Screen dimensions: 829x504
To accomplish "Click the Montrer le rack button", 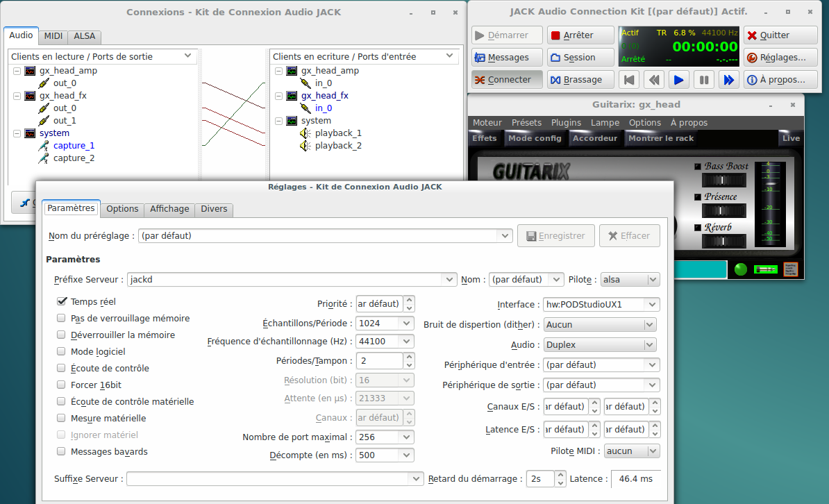I will [660, 138].
